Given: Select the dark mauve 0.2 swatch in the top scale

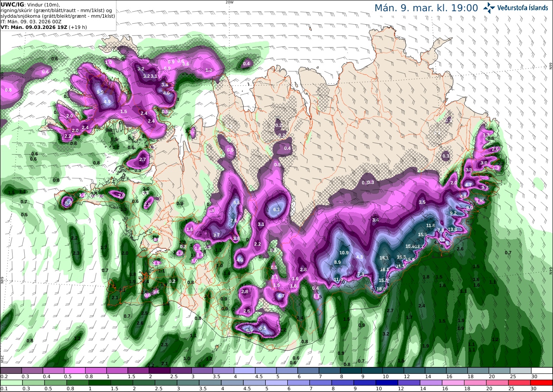Looking at the screenshot, I should click(11, 370).
